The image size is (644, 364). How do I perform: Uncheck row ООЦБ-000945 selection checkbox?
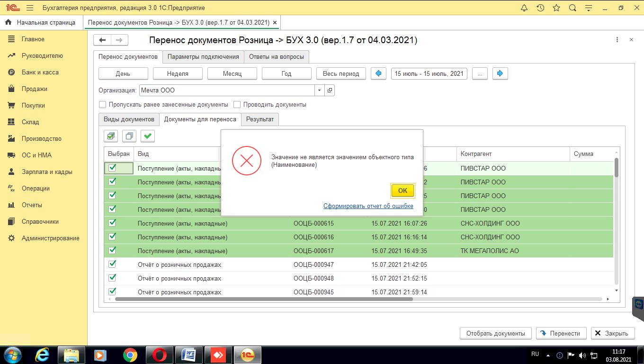pyautogui.click(x=112, y=291)
